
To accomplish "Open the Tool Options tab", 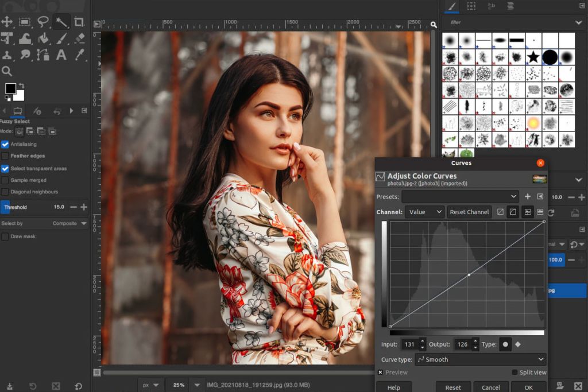I will (x=17, y=110).
